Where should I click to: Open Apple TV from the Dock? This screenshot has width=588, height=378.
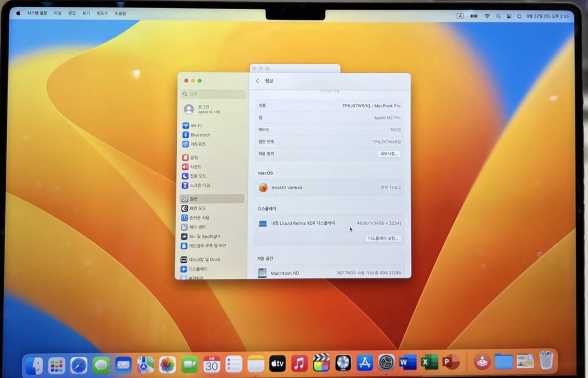pyautogui.click(x=277, y=364)
